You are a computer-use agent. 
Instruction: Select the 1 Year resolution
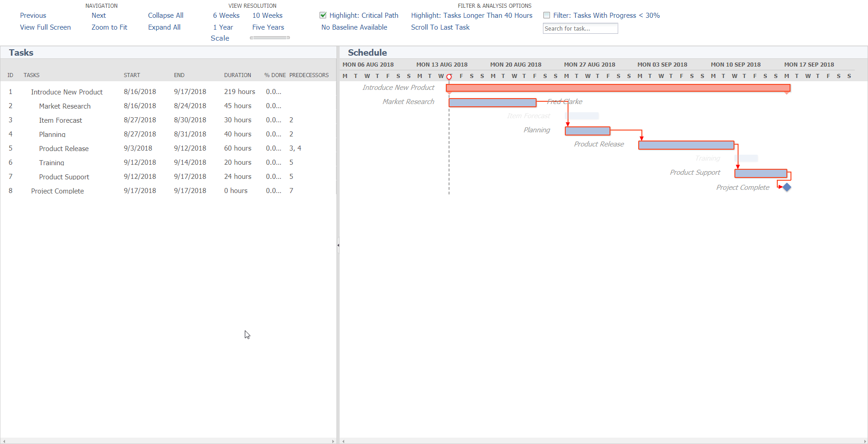click(223, 27)
